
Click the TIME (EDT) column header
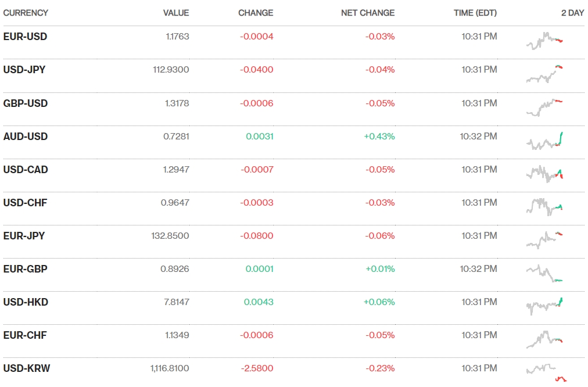tap(475, 13)
